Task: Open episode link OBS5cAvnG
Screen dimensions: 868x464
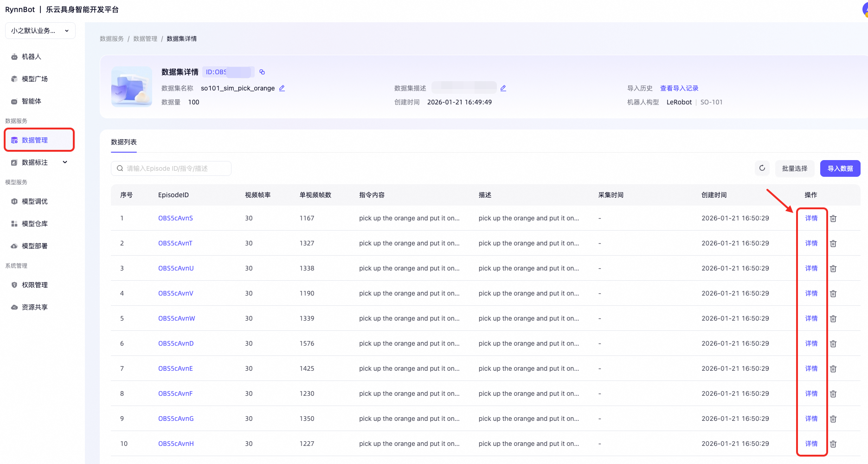Action: [176, 419]
